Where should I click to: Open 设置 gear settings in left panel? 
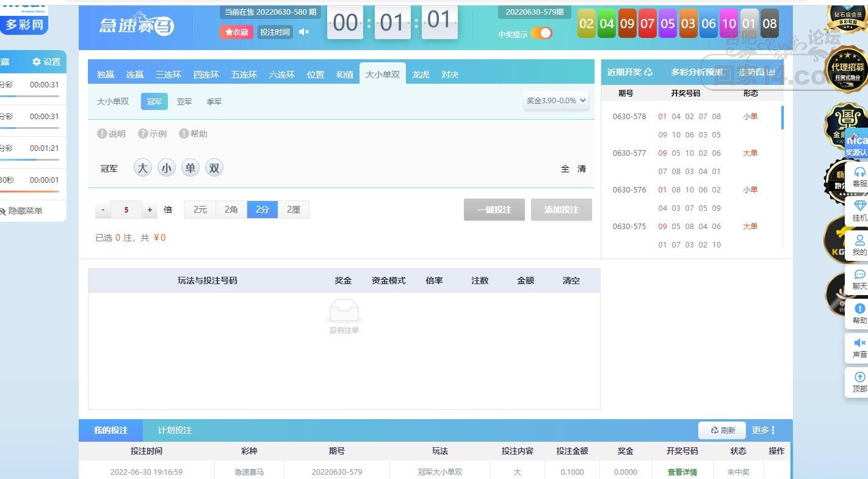[46, 62]
